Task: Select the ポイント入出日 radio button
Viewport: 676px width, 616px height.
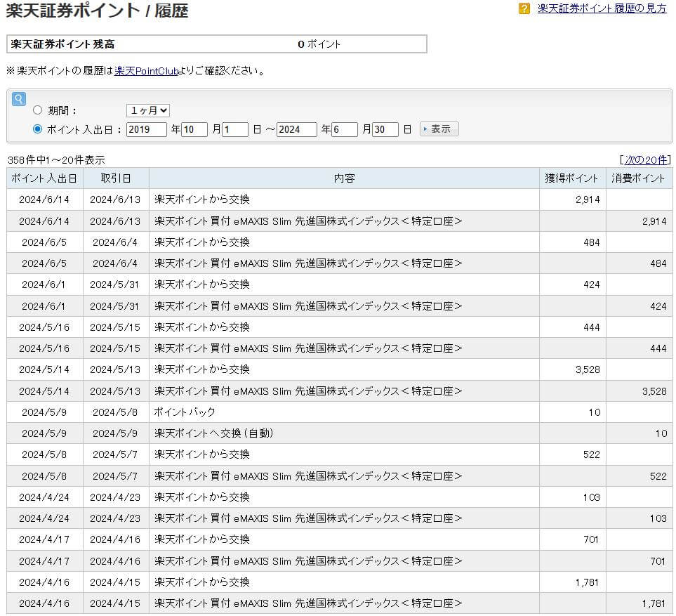Action: click(x=38, y=129)
